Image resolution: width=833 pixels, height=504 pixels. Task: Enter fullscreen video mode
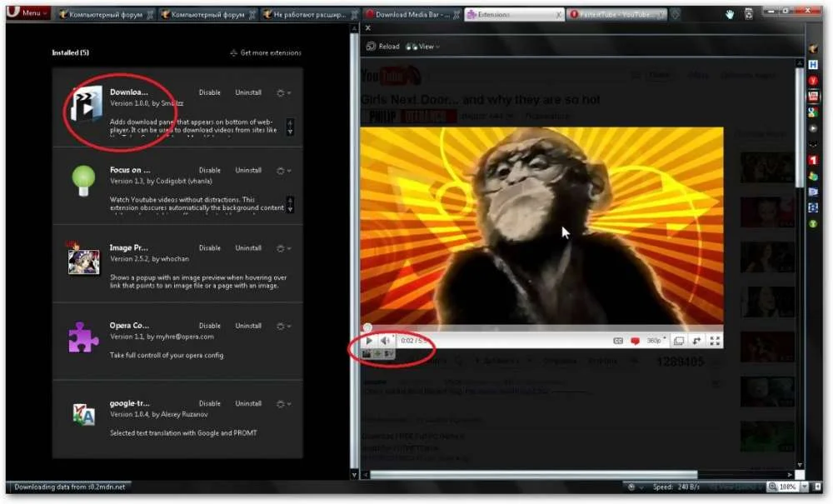click(715, 341)
